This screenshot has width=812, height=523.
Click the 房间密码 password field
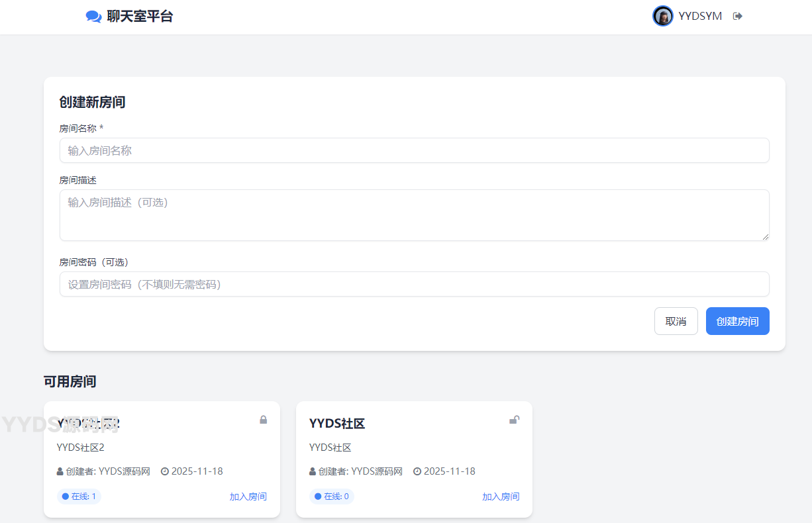pos(414,284)
